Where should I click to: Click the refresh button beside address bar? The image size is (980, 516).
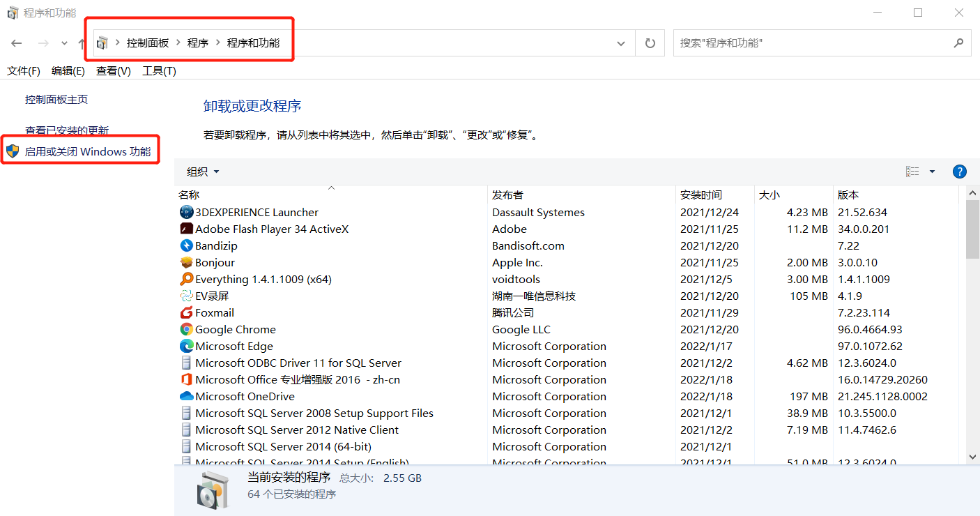[x=650, y=43]
